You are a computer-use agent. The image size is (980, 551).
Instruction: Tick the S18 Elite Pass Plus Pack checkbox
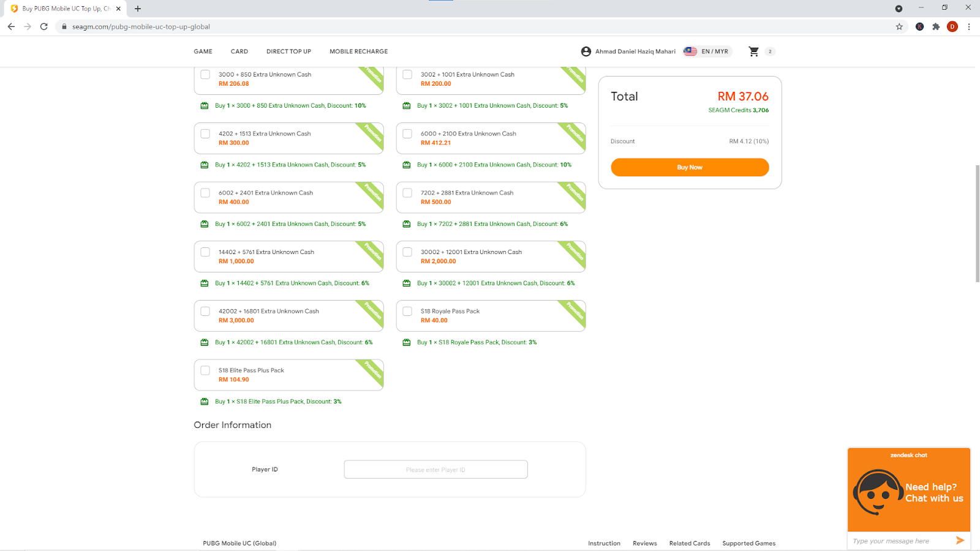pos(205,370)
